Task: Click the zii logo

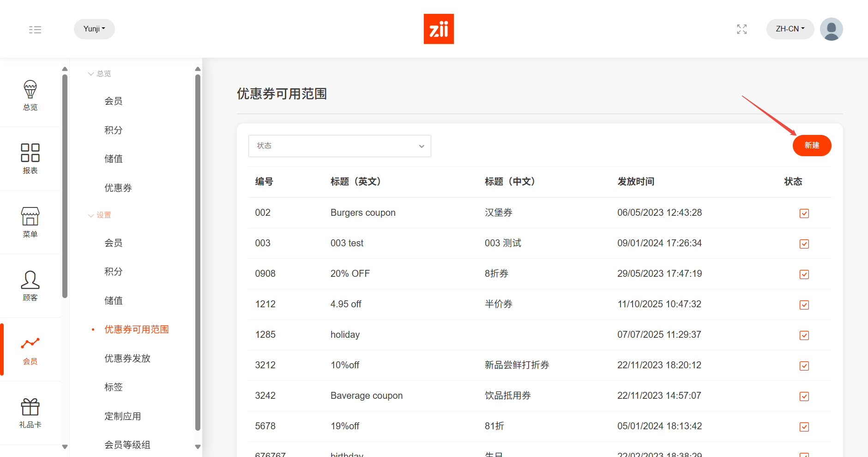Action: [x=439, y=29]
